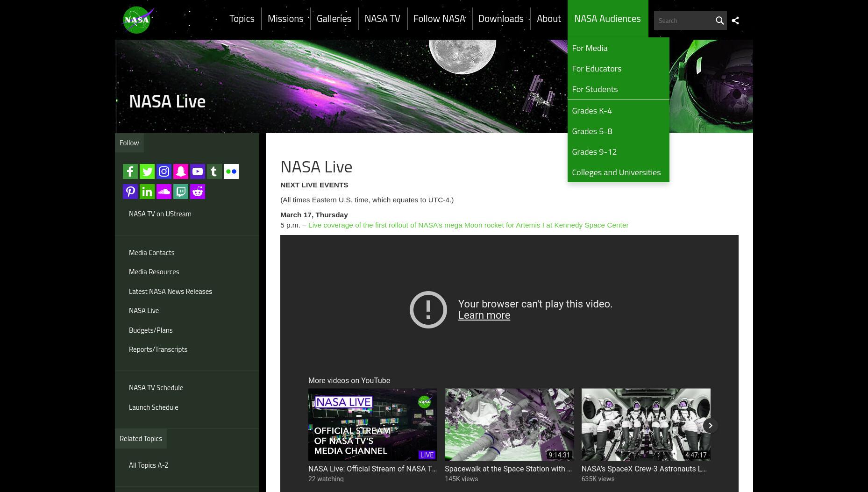Image resolution: width=868 pixels, height=492 pixels.
Task: Open the Missions menu
Action: click(285, 19)
